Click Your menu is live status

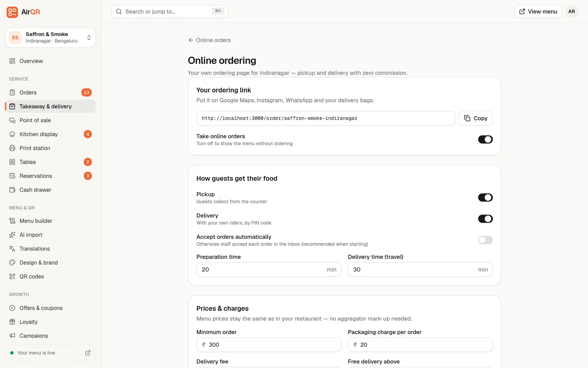50,353
